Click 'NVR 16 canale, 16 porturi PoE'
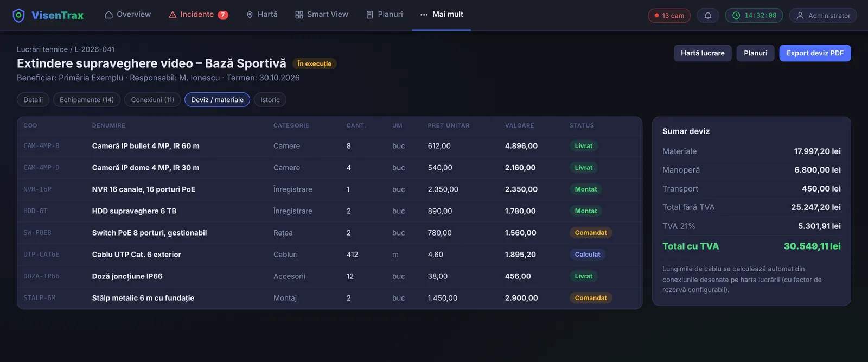 tap(144, 189)
